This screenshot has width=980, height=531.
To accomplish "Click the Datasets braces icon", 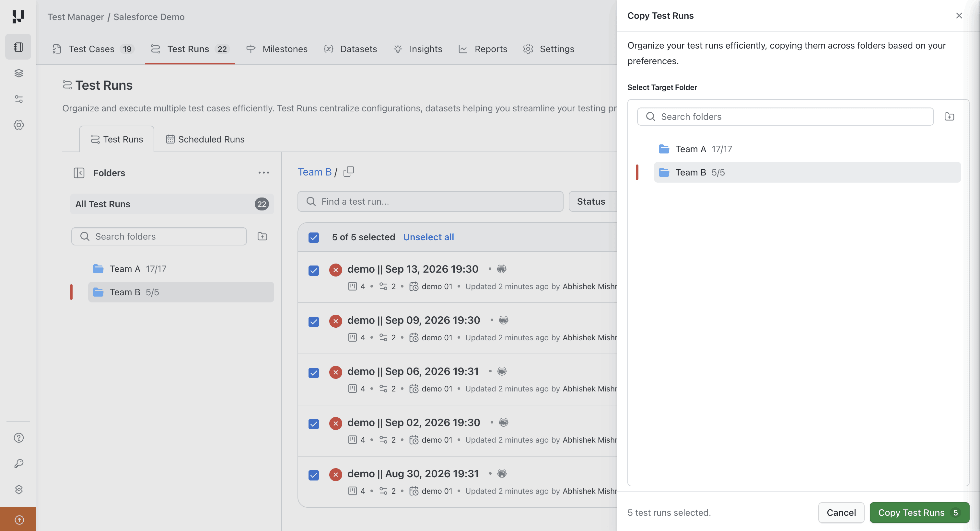I will tap(328, 49).
